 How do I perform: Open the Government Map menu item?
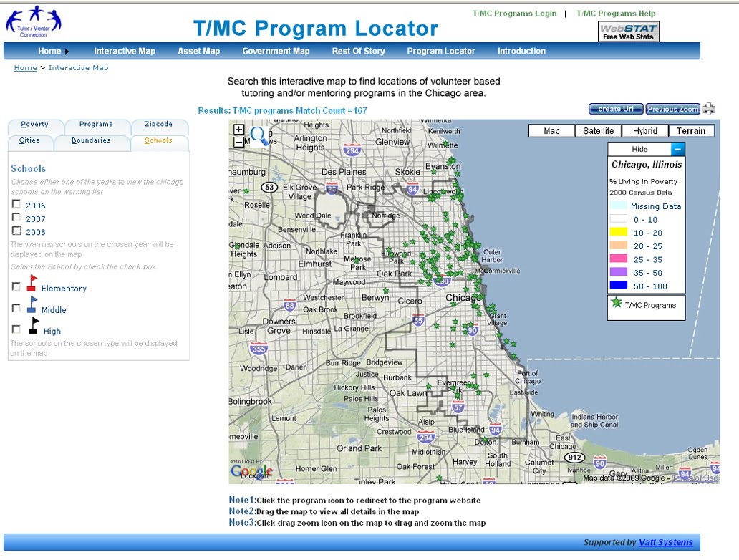point(276,51)
